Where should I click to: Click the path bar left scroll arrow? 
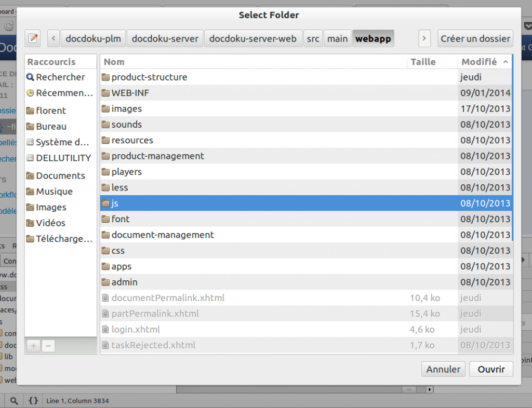54,38
